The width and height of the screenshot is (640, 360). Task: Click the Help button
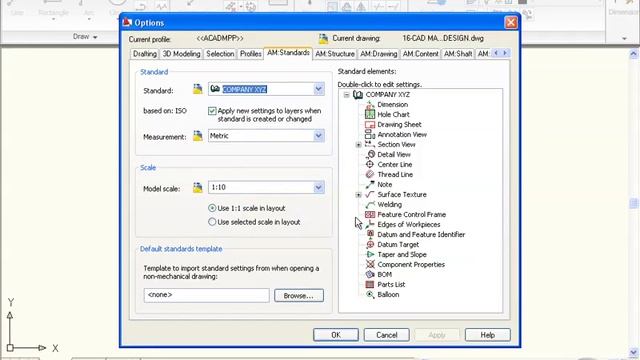[x=487, y=335]
